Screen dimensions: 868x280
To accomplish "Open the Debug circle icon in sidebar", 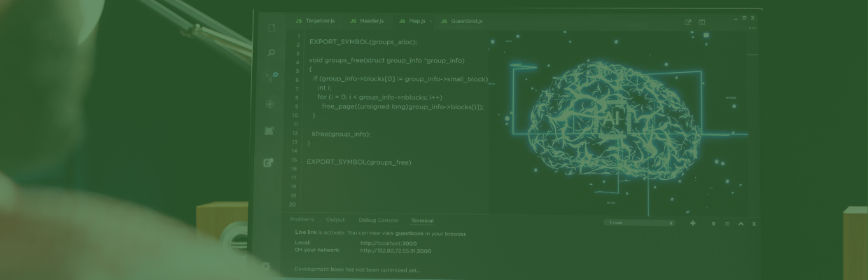I will click(269, 104).
